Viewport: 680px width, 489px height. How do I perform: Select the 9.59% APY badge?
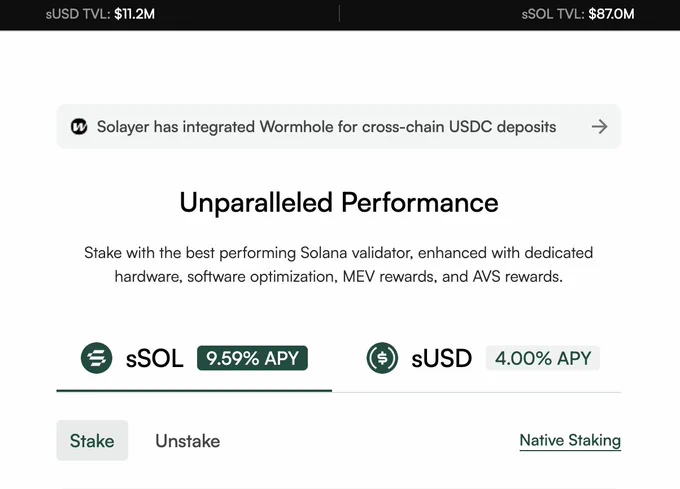pyautogui.click(x=252, y=358)
